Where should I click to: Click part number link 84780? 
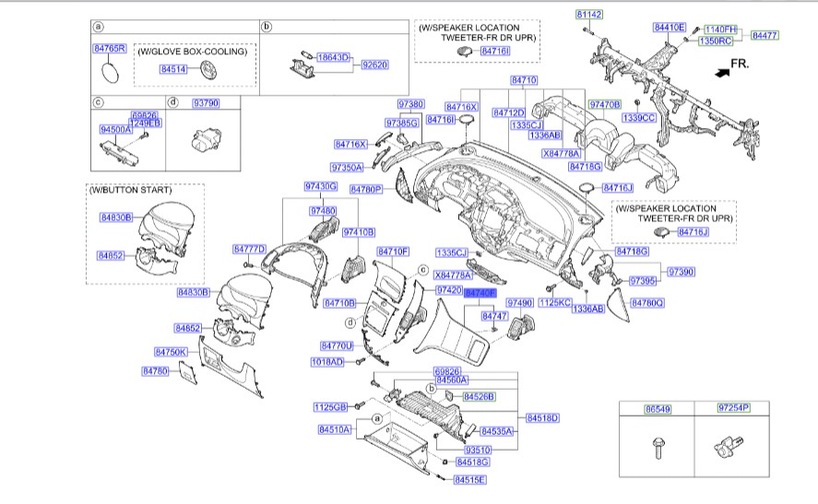tap(155, 371)
